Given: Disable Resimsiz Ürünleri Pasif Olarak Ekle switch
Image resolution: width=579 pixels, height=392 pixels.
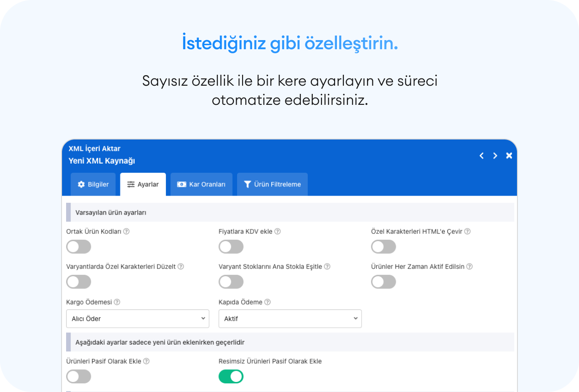Looking at the screenshot, I should click(231, 377).
